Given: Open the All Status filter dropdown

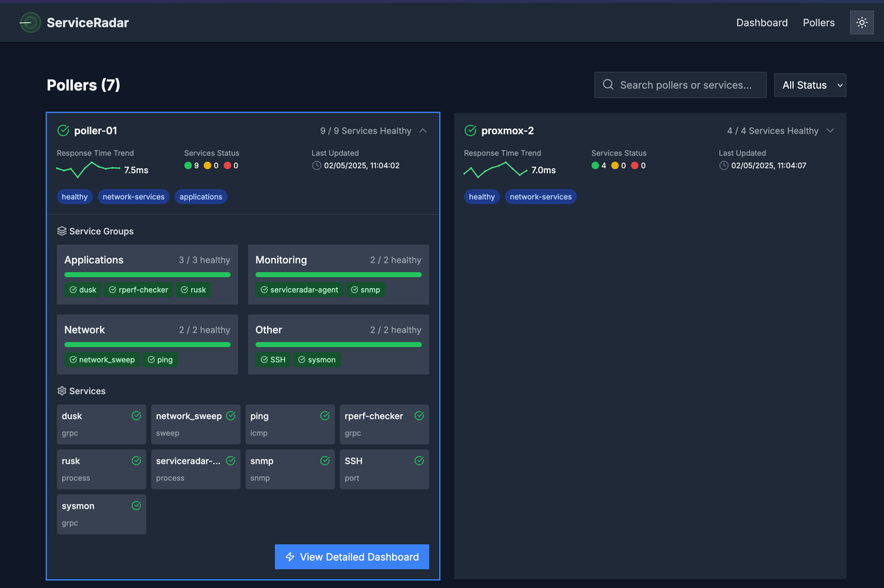Looking at the screenshot, I should tap(810, 85).
